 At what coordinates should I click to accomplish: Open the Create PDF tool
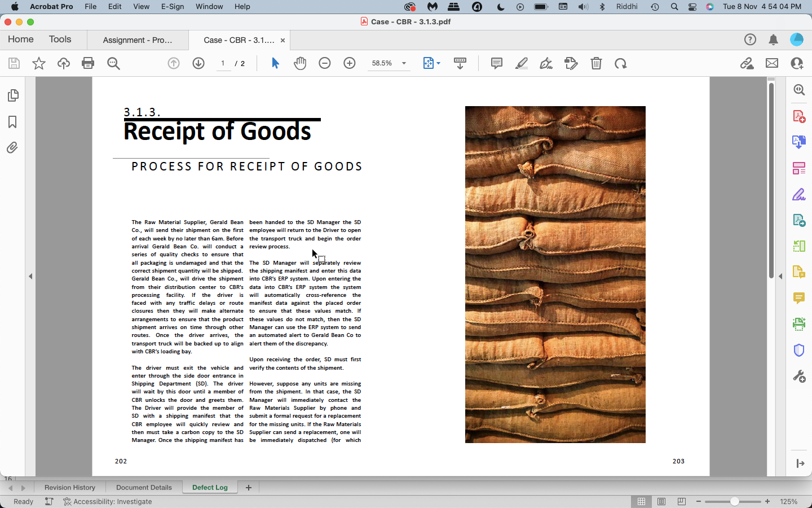point(799,116)
